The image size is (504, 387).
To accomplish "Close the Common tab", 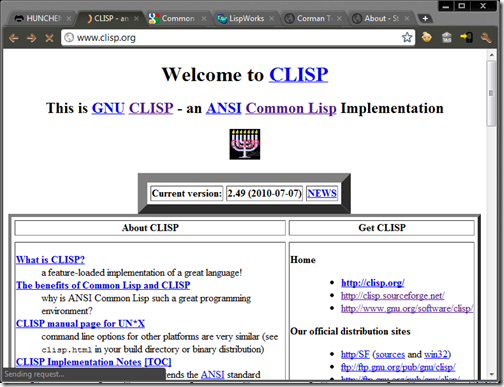I will (x=204, y=18).
